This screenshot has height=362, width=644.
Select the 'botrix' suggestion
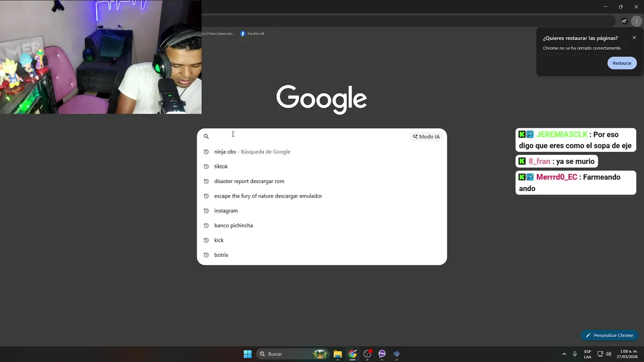tap(322, 255)
